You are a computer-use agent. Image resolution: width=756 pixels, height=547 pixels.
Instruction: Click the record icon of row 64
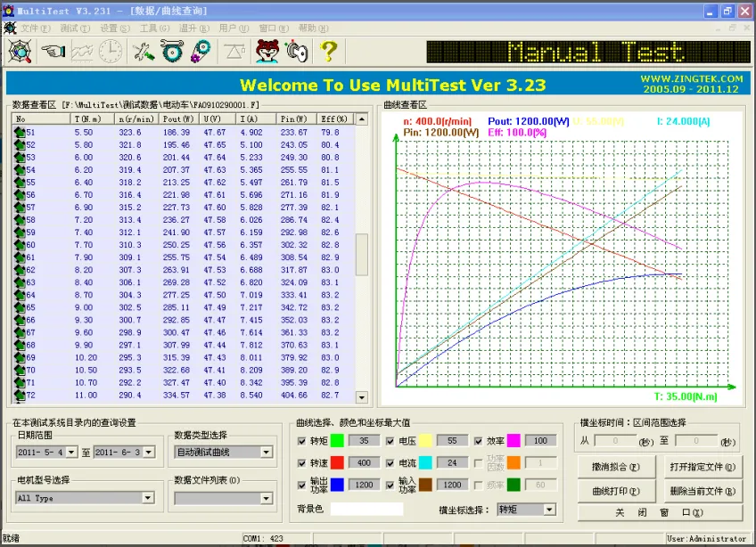[x=20, y=295]
